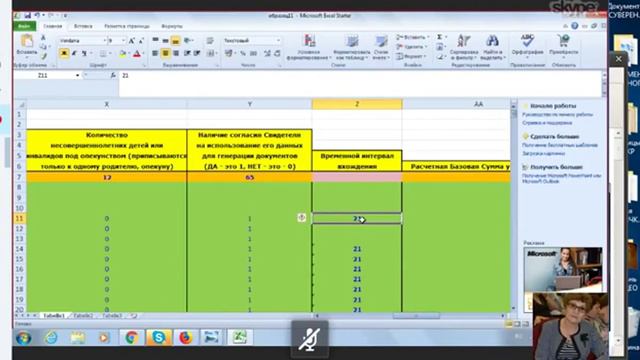This screenshot has height=360, width=640.
Task: Click the Cell styles icon
Action: coord(381,41)
